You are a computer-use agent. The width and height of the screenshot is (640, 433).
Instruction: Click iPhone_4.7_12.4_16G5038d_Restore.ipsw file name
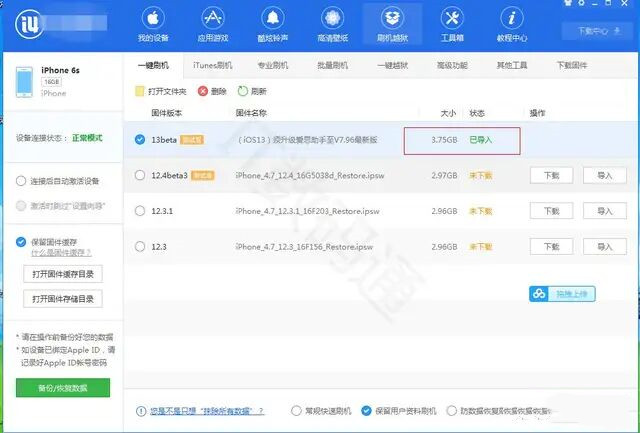coord(310,175)
